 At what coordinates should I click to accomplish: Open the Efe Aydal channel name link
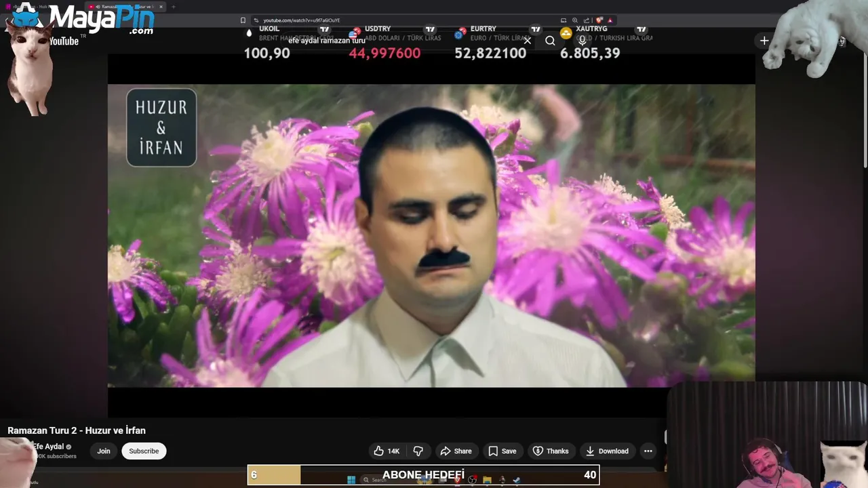[48, 447]
